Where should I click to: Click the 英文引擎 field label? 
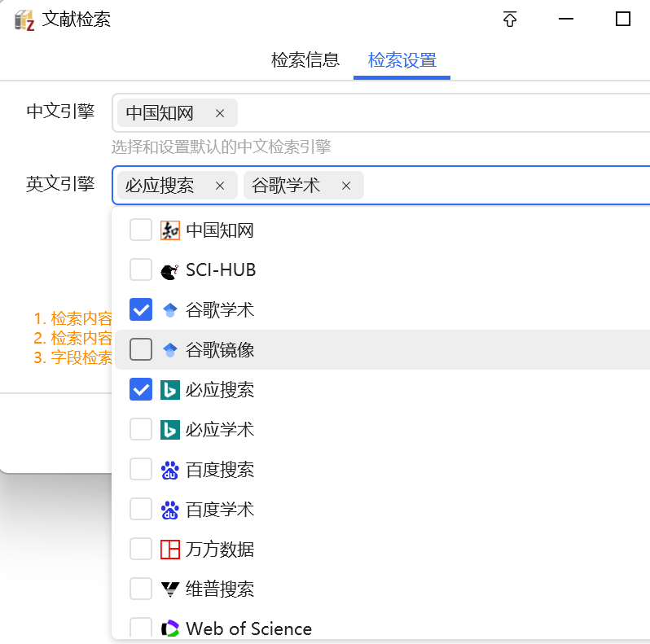point(60,183)
